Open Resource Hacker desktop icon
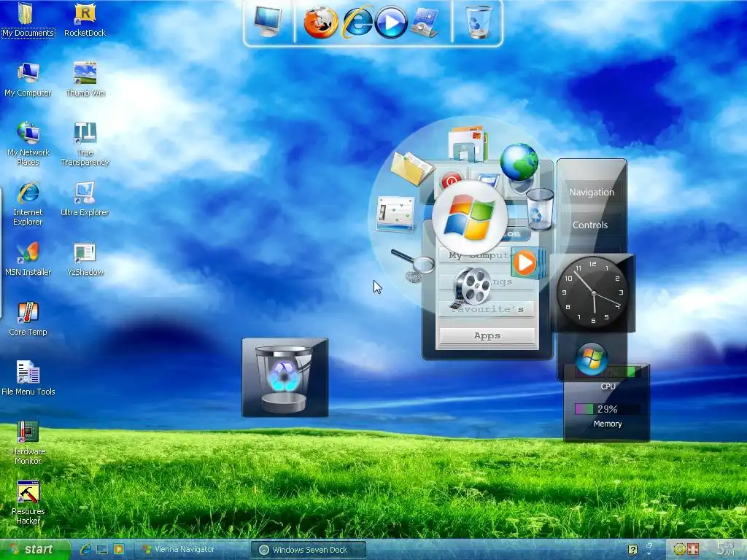This screenshot has height=560, width=747. point(28,502)
